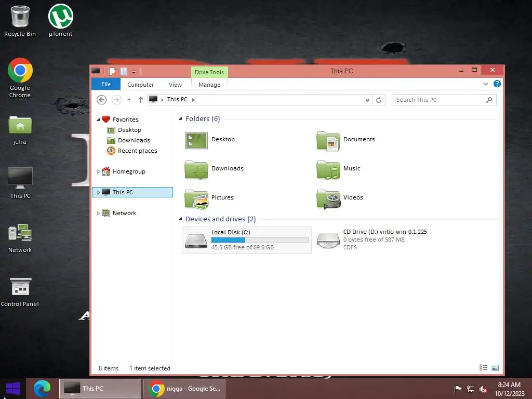Switch to This PC taskbar button
The image size is (532, 399).
[100, 389]
